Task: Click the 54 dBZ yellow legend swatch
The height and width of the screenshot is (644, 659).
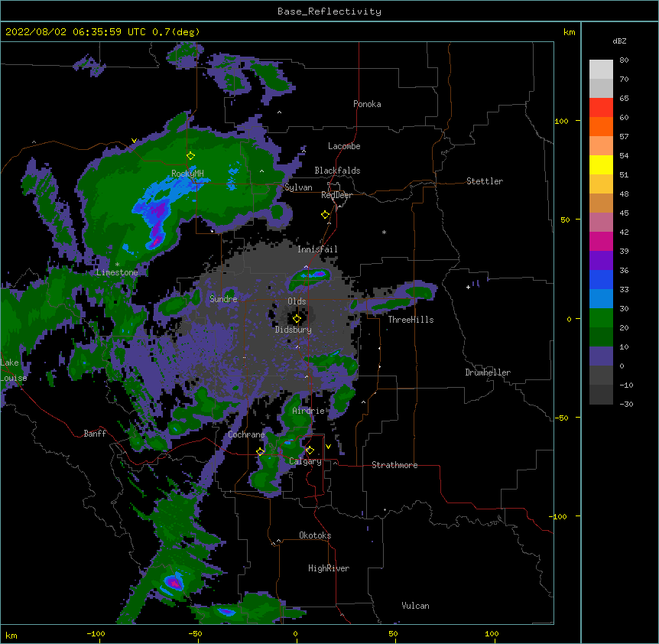Action: [601, 164]
